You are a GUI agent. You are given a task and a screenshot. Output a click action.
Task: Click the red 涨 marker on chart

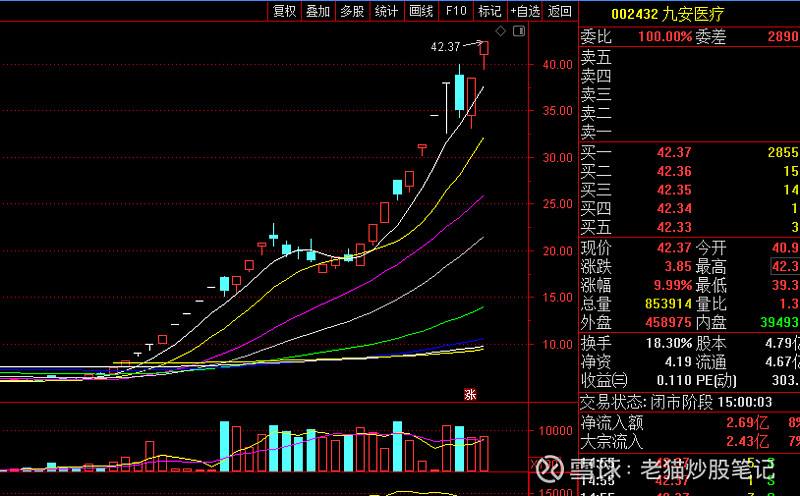click(x=470, y=394)
